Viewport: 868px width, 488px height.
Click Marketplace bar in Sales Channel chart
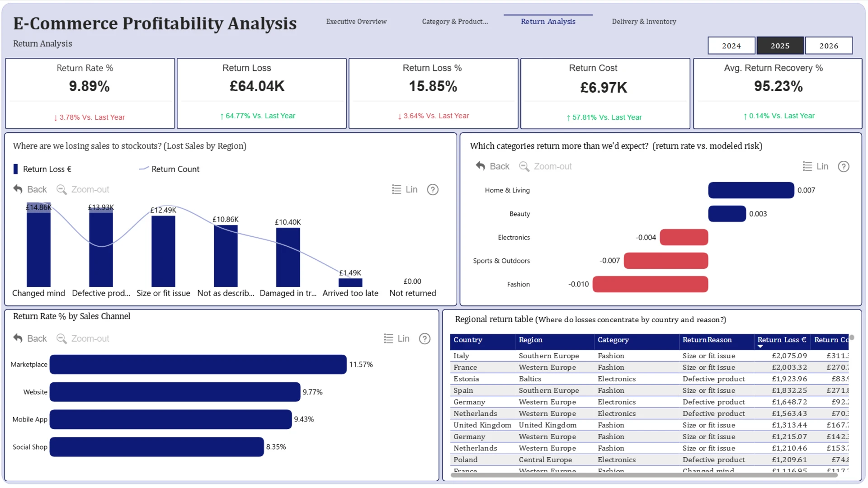[x=198, y=364]
